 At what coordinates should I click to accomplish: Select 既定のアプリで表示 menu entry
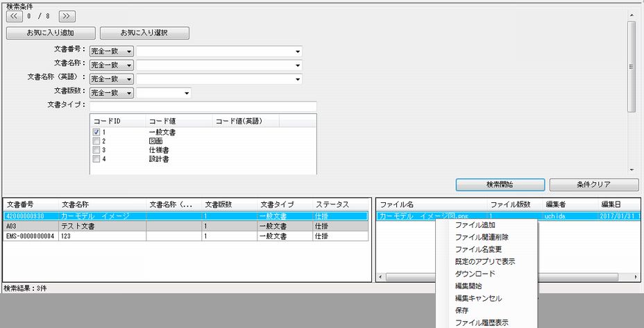point(485,261)
